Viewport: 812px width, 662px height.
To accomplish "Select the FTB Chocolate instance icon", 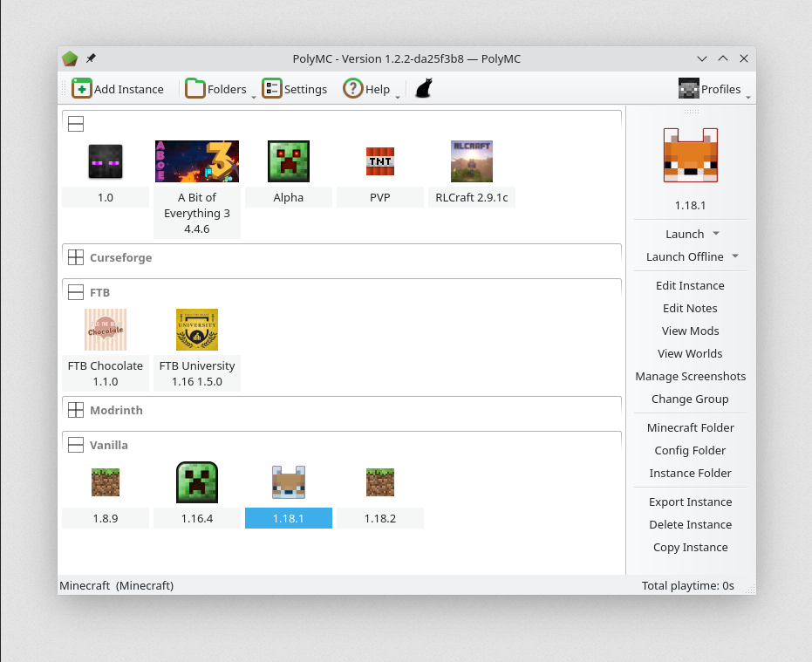I will [x=106, y=330].
